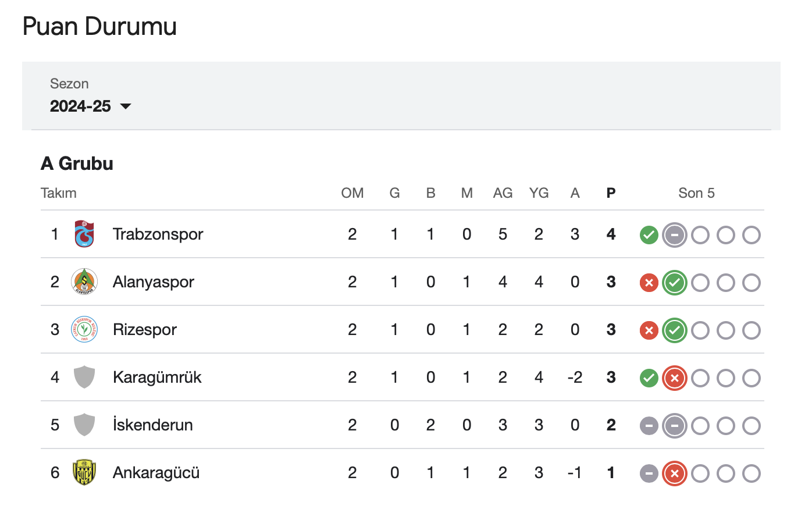
Task: Click the Son 5 column header
Action: [696, 193]
